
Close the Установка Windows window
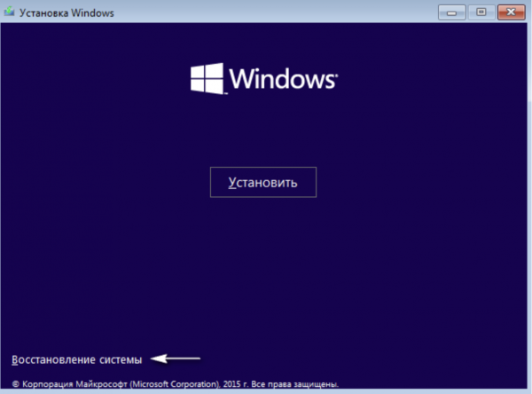pyautogui.click(x=512, y=12)
